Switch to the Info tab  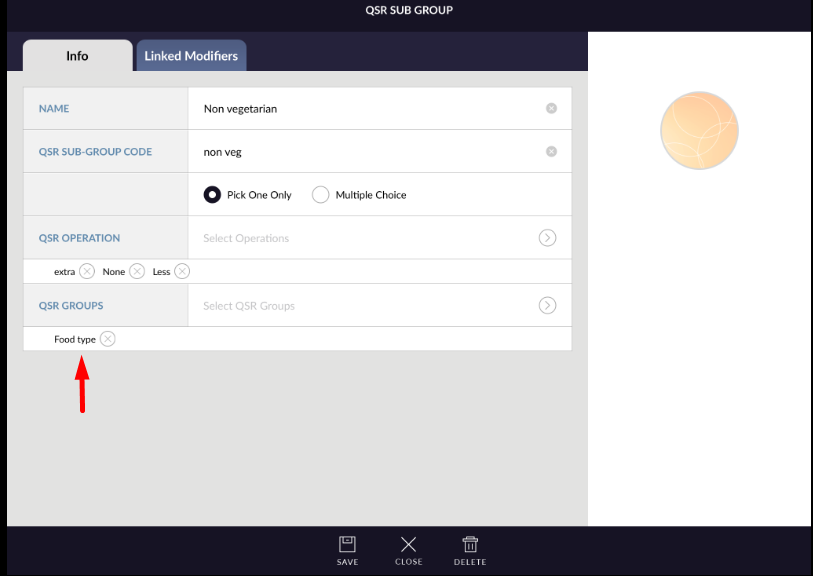pyautogui.click(x=77, y=56)
